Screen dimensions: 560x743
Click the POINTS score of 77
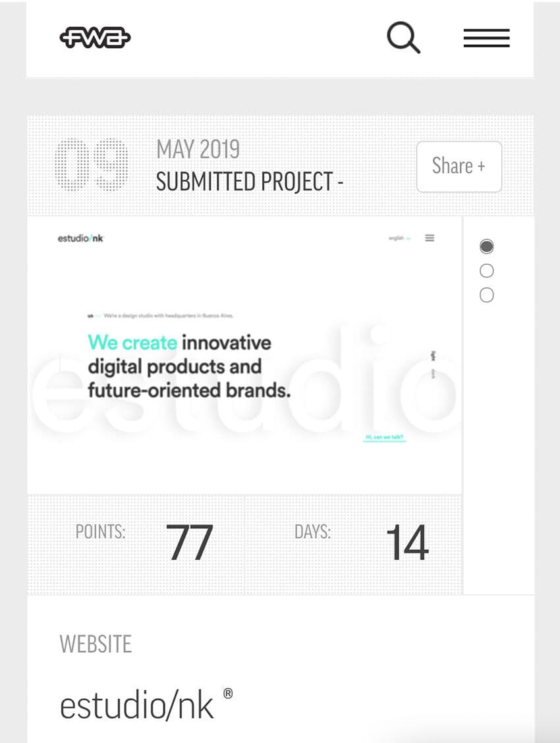pos(189,543)
